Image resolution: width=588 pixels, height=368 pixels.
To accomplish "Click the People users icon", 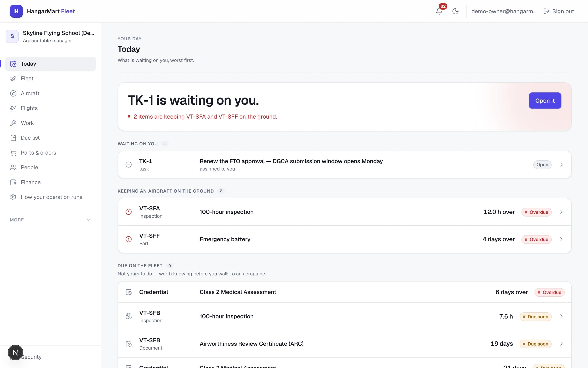I will click(13, 167).
